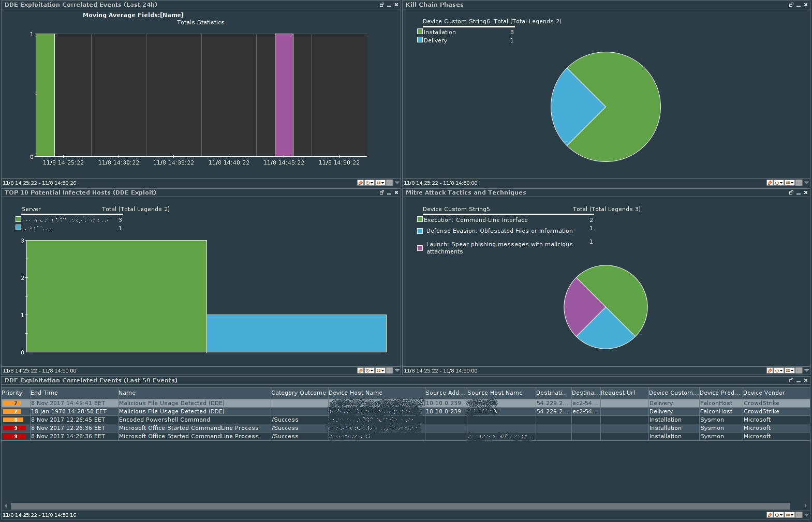Click eraser icon in TOP 10 Infected Hosts panel
The height and width of the screenshot is (522, 812).
point(360,370)
